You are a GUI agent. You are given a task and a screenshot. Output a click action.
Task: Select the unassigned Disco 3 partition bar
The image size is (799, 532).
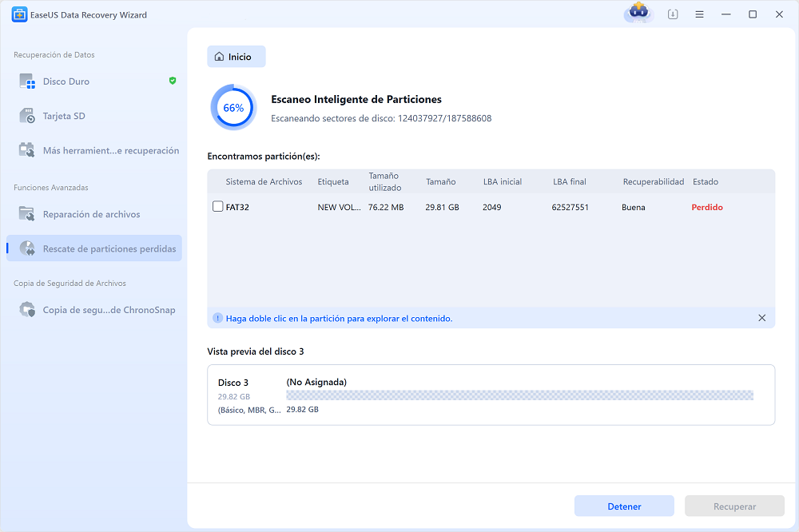(520, 395)
